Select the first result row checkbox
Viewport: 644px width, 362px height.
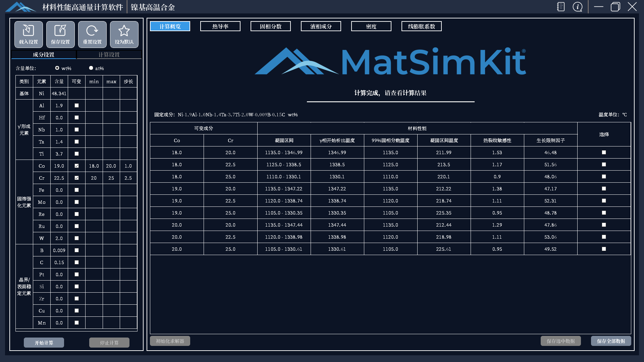click(x=604, y=153)
